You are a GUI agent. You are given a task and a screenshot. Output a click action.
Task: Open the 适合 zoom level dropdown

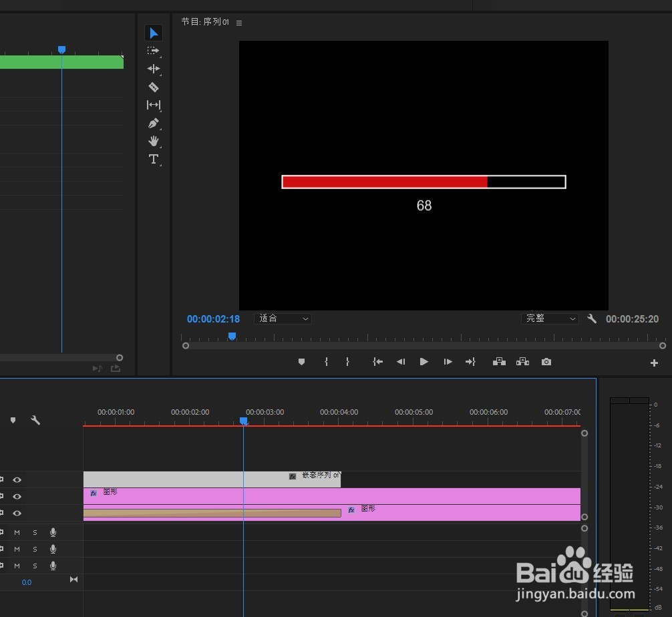[283, 319]
